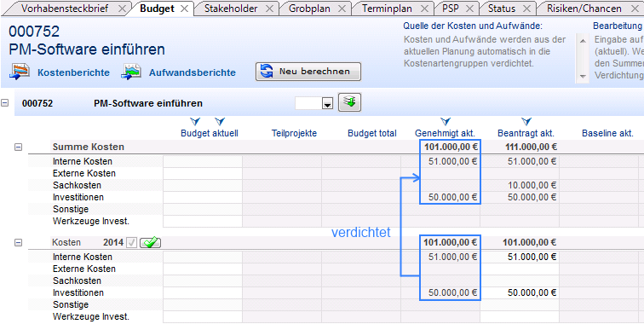Open the dropdown next to project name

(x=327, y=104)
